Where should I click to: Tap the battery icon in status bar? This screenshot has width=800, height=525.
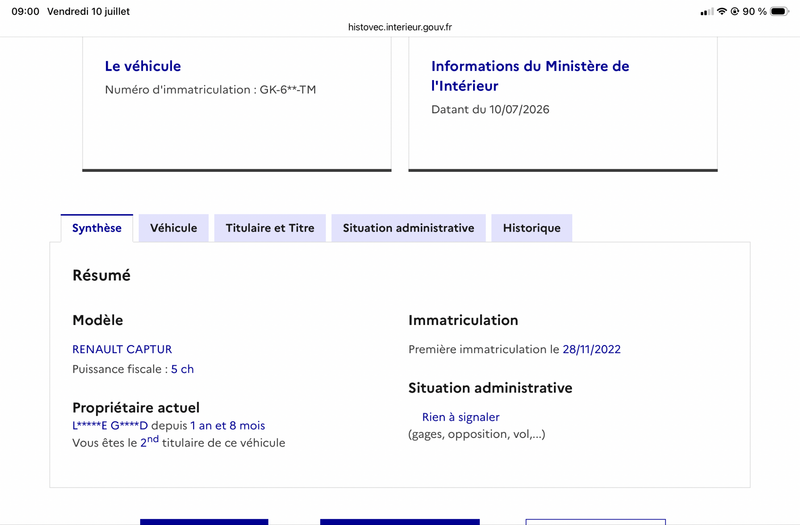[780, 11]
